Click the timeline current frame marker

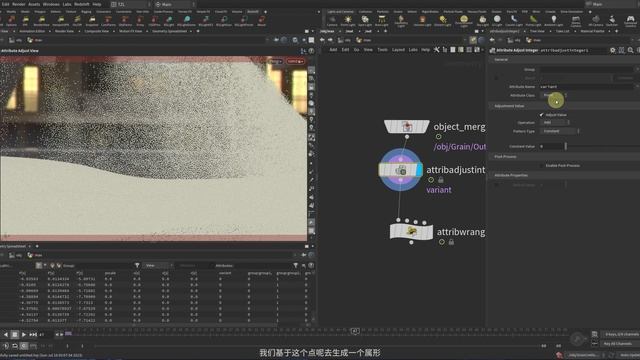tap(355, 331)
